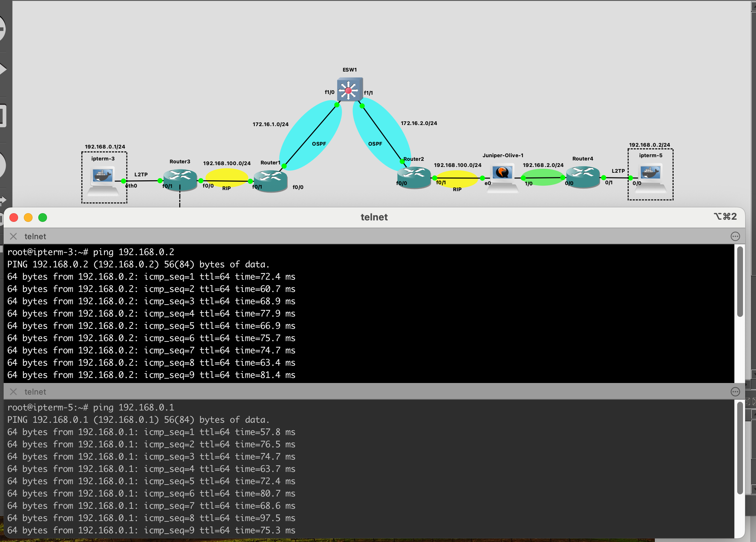The image size is (756, 542).
Task: Open options menu for bottom telnet pane
Action: (735, 392)
